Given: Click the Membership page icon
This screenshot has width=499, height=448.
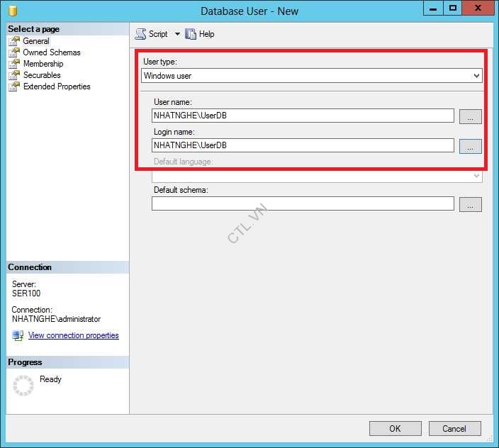Looking at the screenshot, I should click(x=14, y=64).
